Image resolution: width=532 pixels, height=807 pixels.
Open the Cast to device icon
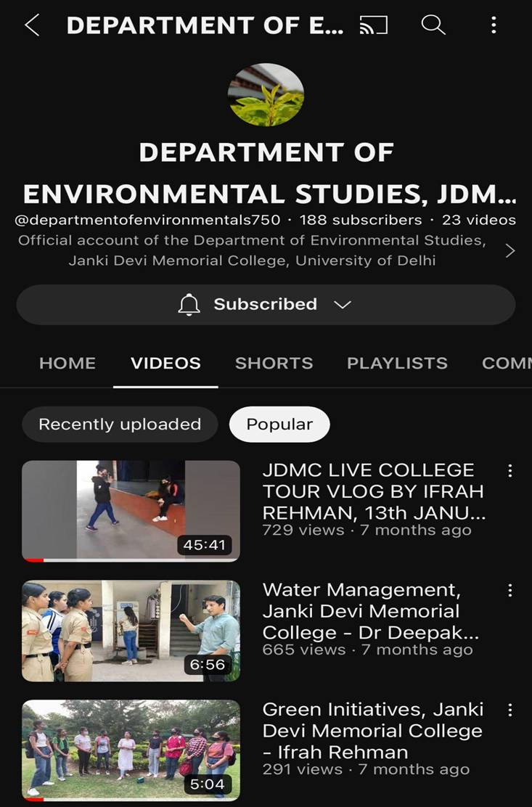tap(374, 25)
